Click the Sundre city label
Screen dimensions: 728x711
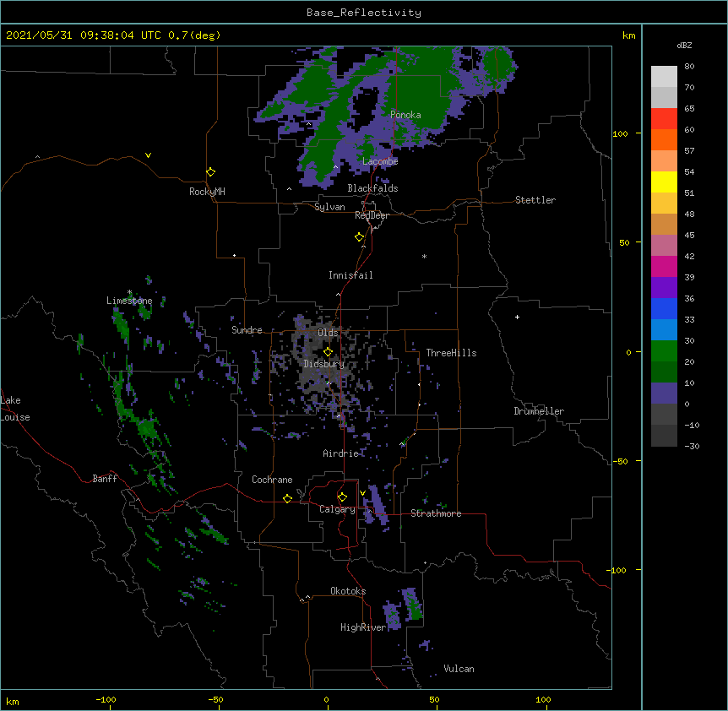(x=247, y=330)
